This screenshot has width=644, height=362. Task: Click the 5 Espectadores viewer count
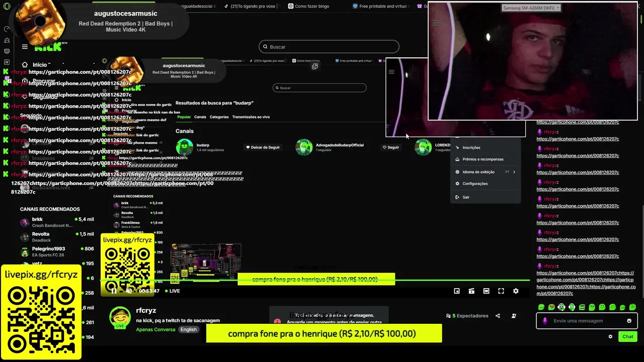[x=467, y=316]
